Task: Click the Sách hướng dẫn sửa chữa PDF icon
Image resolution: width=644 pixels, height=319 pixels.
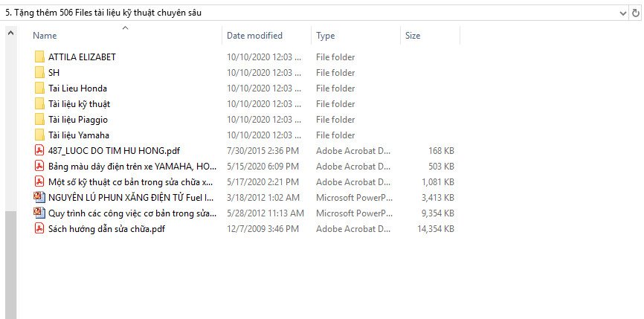Action: 39,229
